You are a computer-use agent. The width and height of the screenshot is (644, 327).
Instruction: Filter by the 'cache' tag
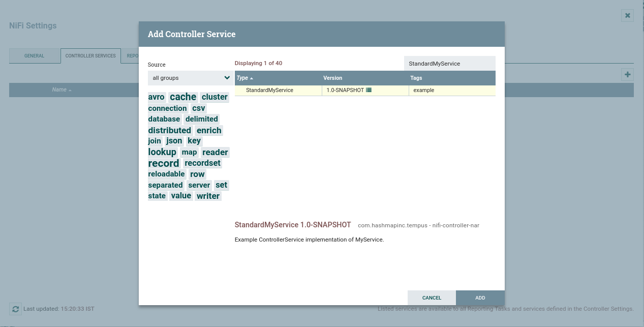183,97
